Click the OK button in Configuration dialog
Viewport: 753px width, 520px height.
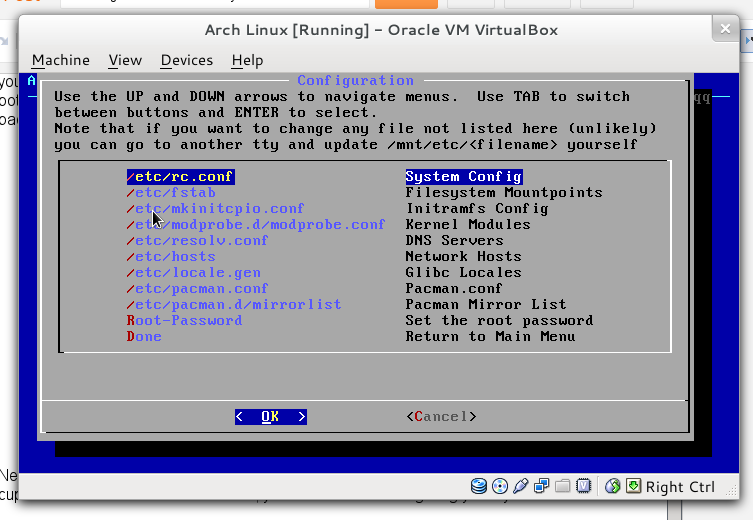pos(271,416)
